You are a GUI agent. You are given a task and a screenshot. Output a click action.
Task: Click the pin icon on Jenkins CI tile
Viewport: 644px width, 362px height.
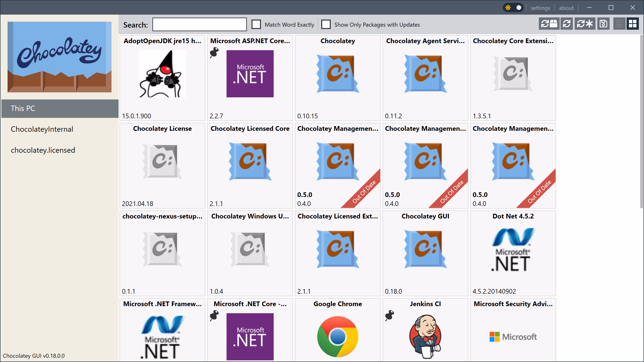[389, 315]
